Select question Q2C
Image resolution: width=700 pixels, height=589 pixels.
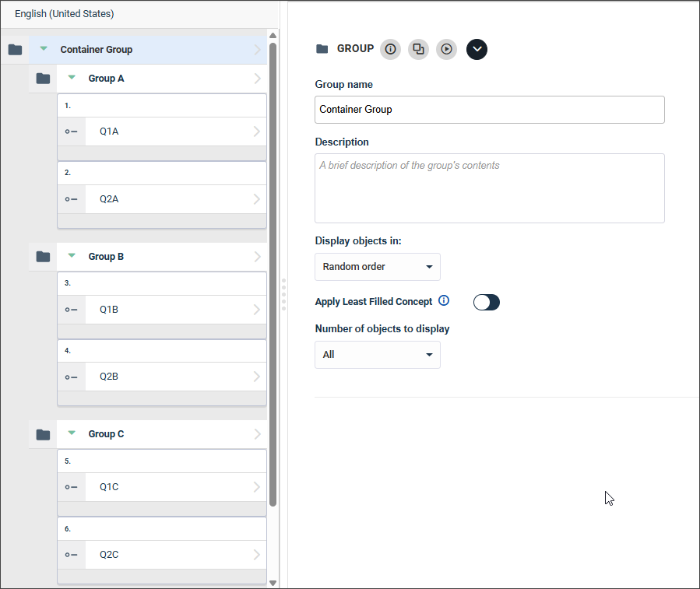(109, 555)
